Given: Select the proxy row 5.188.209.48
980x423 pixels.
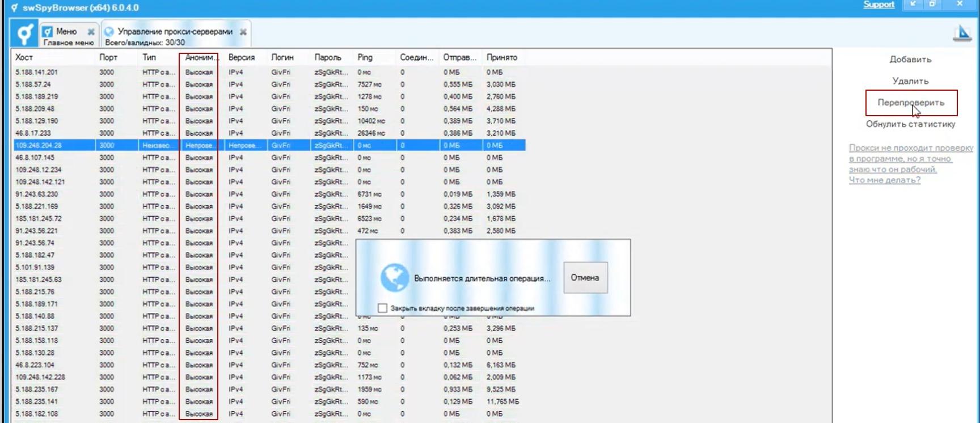Looking at the screenshot, I should pos(269,109).
